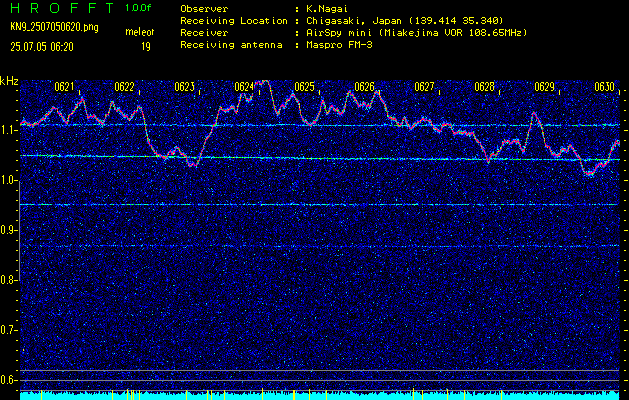The image size is (629, 400).
Task: Click the filename KN9_2507050620.png
Action: (x=54, y=27)
